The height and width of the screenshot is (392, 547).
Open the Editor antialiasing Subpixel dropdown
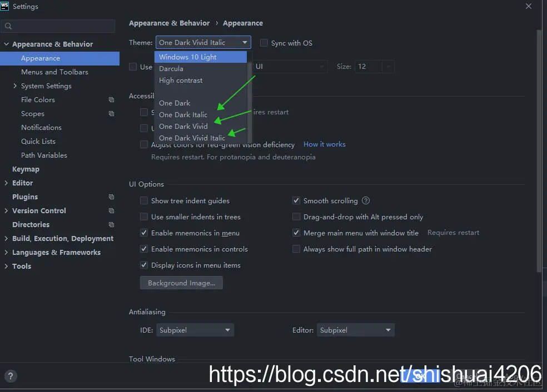click(x=356, y=330)
